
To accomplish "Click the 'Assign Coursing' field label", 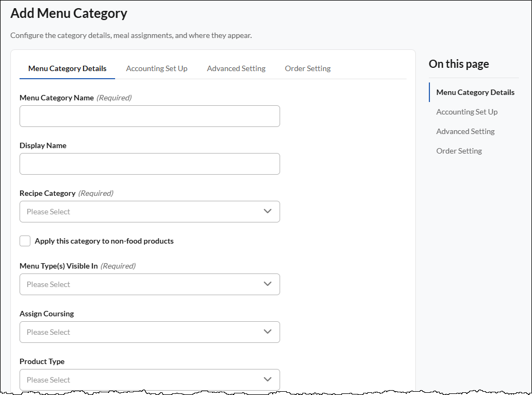I will (47, 314).
